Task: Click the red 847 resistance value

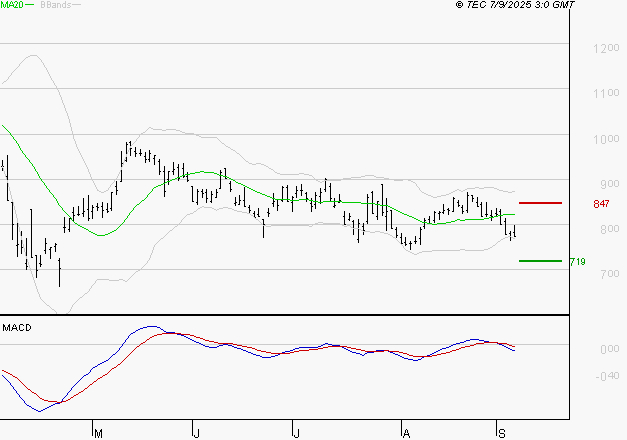Action: (601, 204)
